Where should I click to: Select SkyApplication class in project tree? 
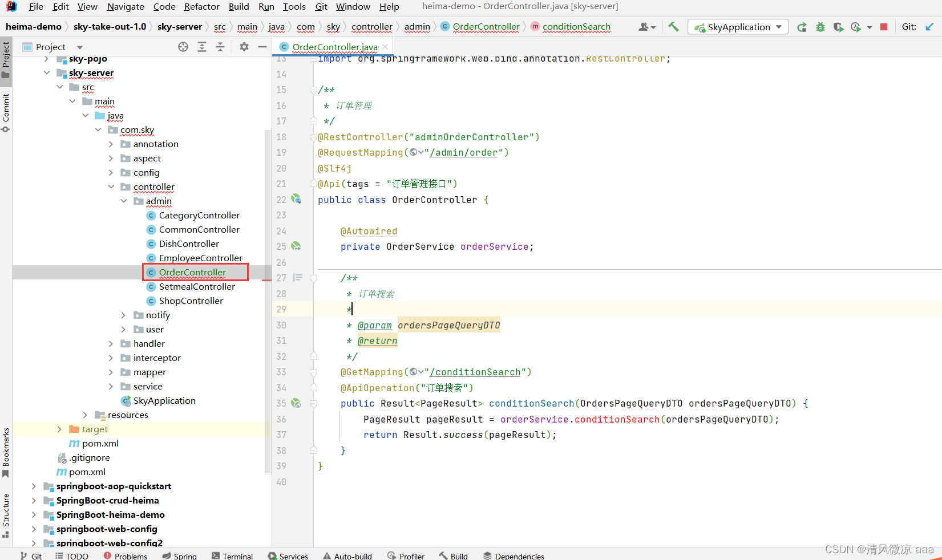tap(164, 400)
